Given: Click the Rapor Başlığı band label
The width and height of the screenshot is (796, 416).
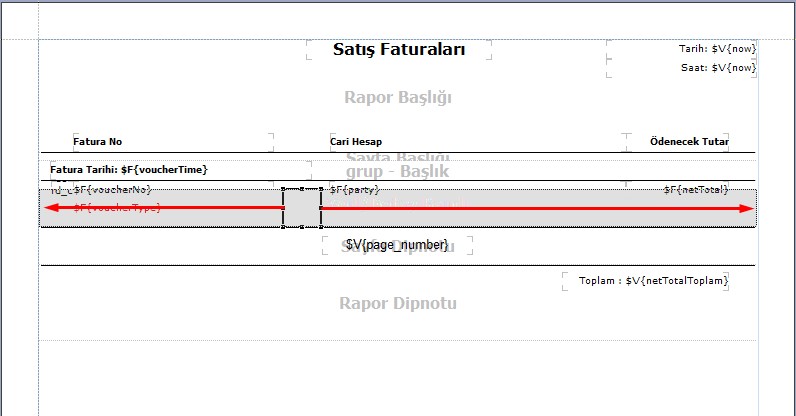Looking at the screenshot, I should click(398, 98).
